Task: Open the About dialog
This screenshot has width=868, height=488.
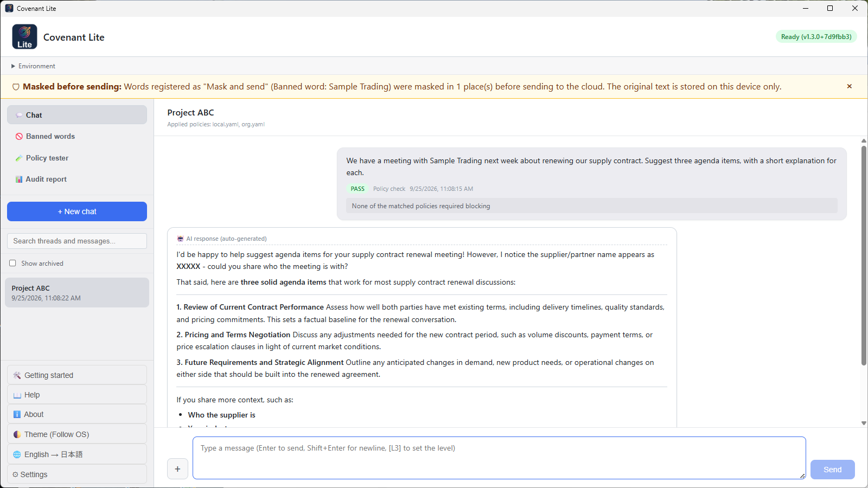Action: point(77,414)
